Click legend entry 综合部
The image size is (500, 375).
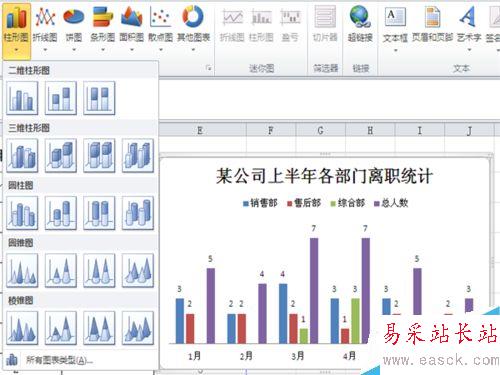coord(348,203)
